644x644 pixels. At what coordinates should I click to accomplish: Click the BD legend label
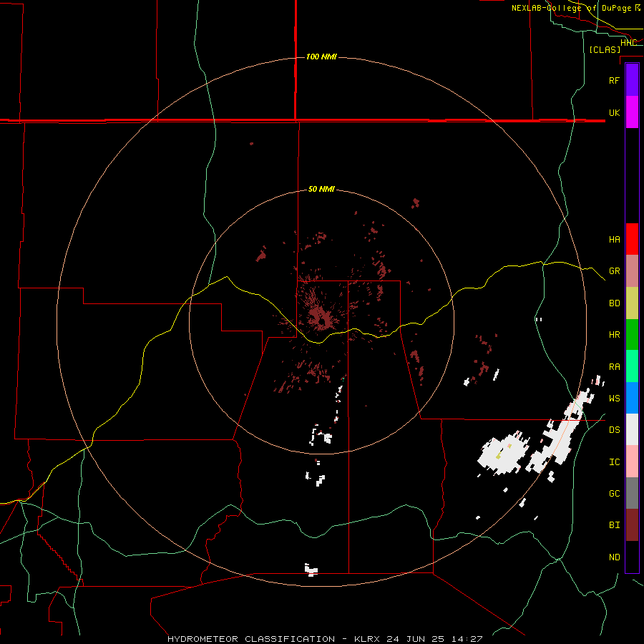[614, 303]
